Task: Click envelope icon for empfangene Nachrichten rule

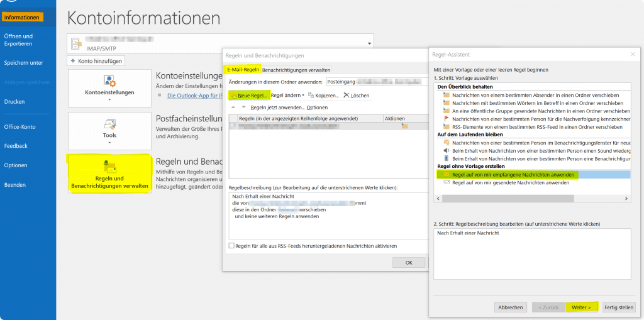Action: click(x=447, y=175)
